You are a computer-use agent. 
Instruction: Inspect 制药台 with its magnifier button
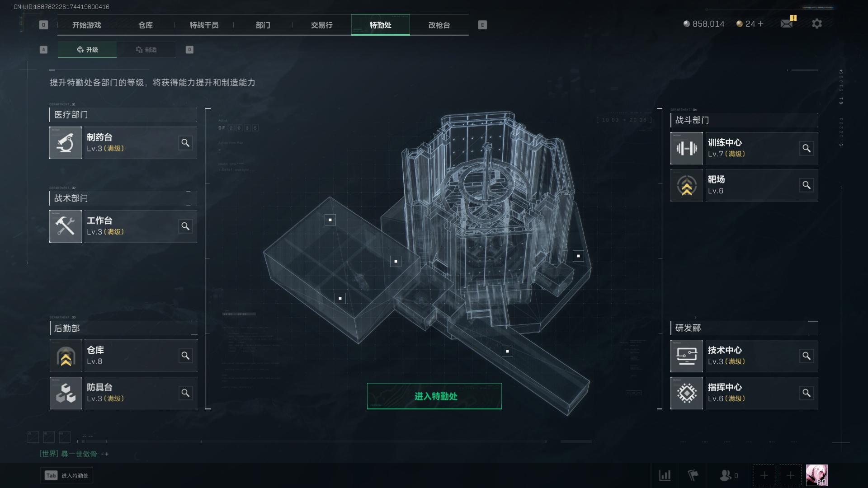click(x=185, y=143)
